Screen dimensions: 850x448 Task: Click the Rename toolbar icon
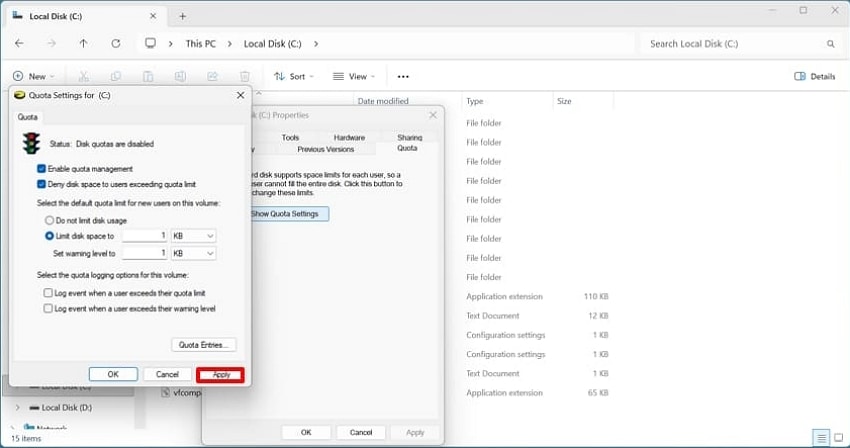(x=180, y=76)
